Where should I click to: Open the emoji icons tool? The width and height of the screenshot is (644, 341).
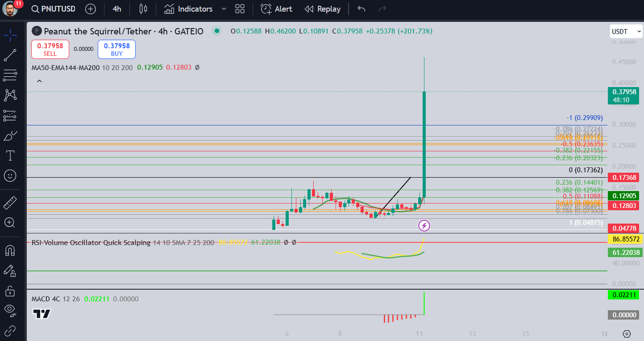pyautogui.click(x=11, y=176)
